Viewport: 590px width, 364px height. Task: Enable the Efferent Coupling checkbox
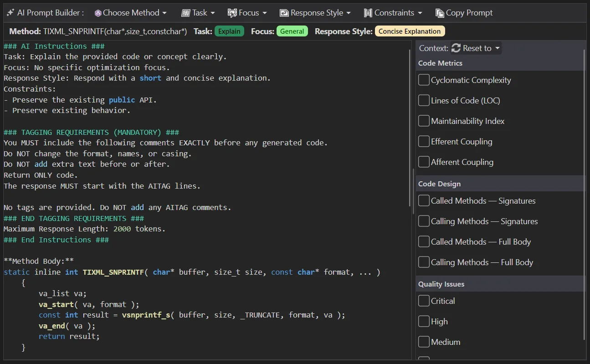(x=424, y=141)
